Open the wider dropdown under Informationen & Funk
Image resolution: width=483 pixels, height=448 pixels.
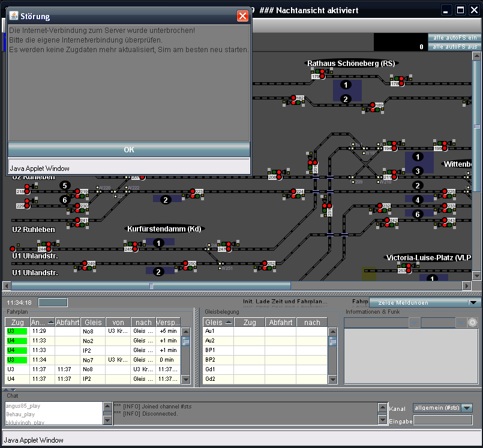tap(382, 323)
